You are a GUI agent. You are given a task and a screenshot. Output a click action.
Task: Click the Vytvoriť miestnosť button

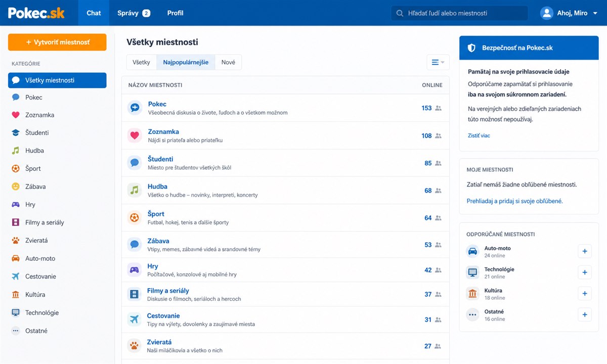[57, 42]
